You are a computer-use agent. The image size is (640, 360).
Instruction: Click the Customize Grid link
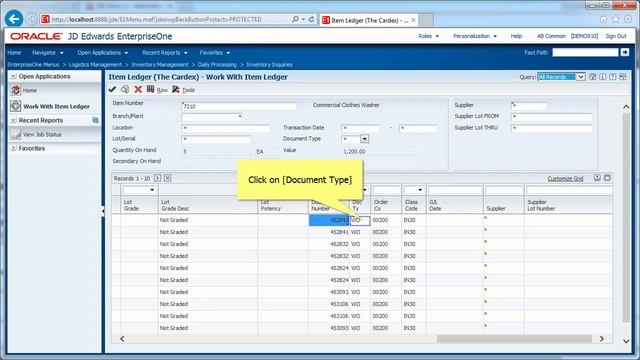[x=565, y=179]
